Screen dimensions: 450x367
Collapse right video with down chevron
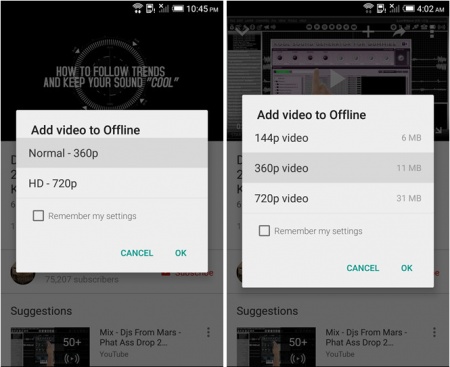(x=242, y=32)
